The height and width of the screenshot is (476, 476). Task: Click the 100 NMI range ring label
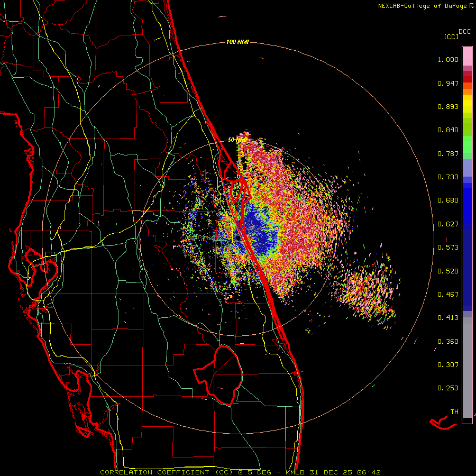[237, 42]
